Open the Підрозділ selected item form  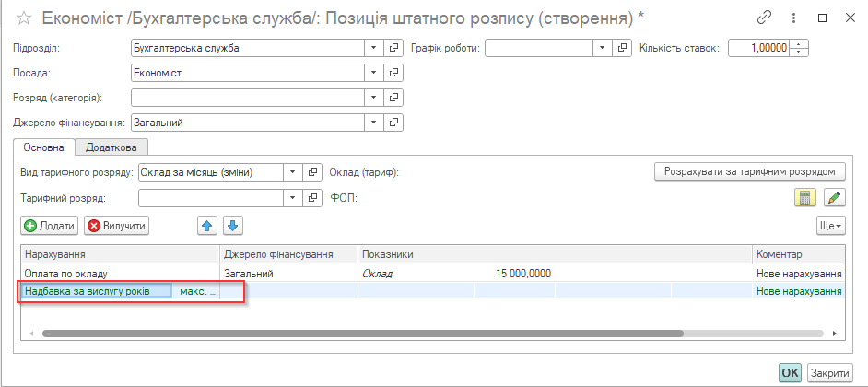393,48
